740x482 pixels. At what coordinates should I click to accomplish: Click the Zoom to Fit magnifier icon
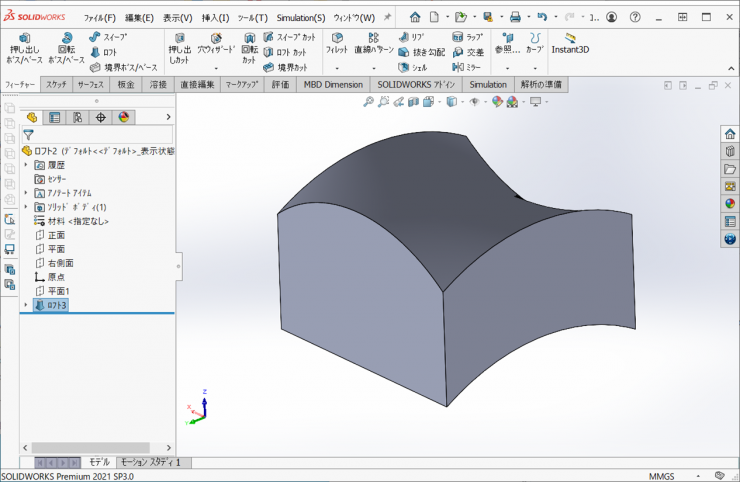[368, 102]
